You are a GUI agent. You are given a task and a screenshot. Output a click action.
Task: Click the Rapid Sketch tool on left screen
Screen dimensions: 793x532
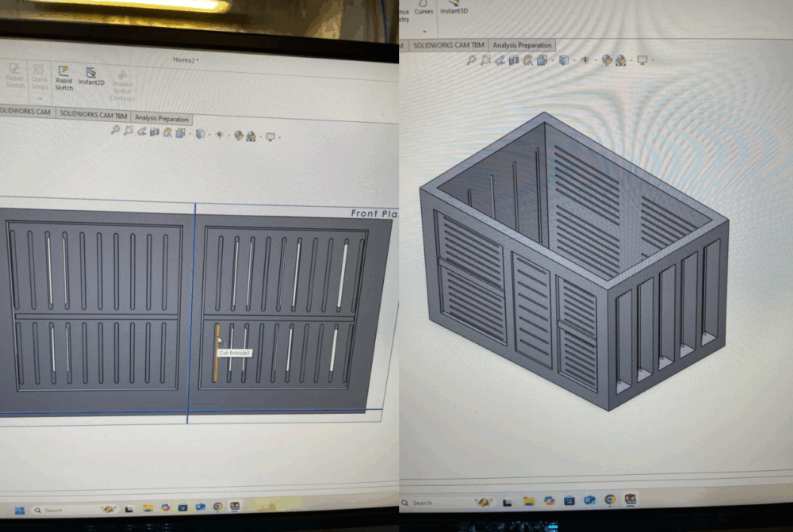tap(64, 77)
